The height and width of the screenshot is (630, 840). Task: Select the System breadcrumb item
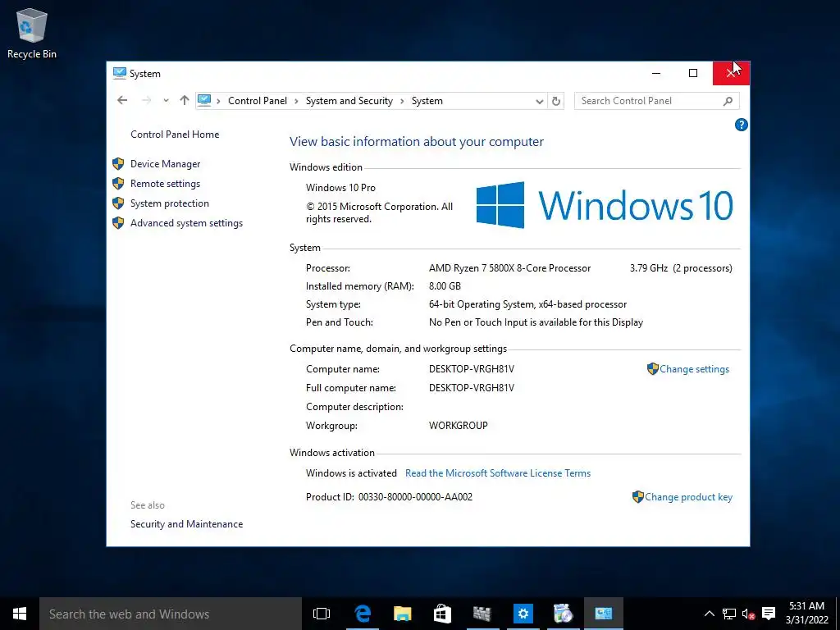tap(427, 101)
